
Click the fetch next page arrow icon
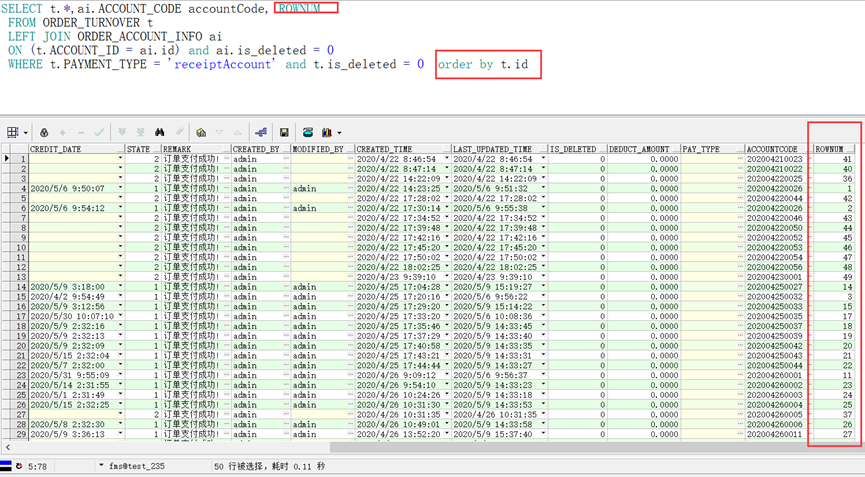(x=122, y=132)
